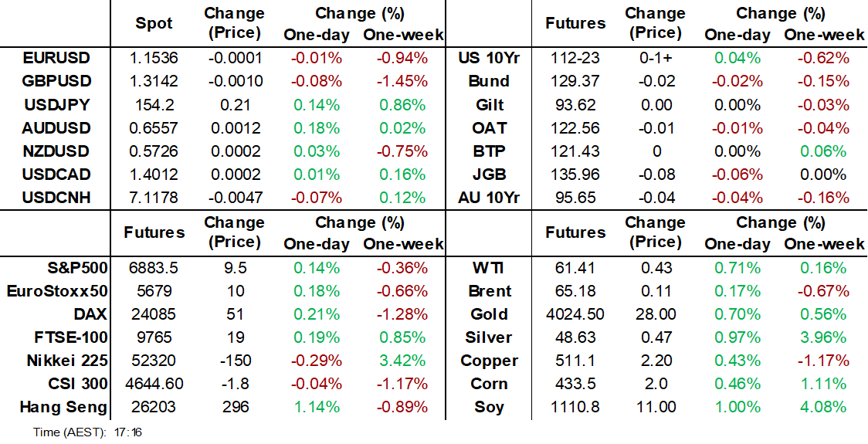
Task: Click the Bund futures price 129.37
Action: coord(575,81)
